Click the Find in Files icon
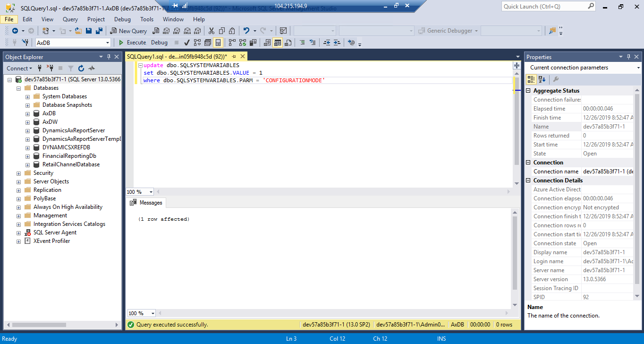 [552, 31]
